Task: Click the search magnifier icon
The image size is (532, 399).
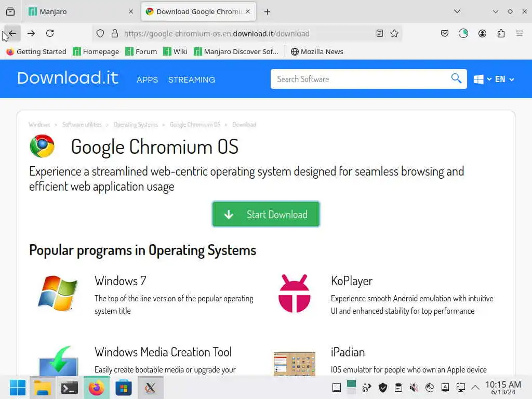Action: (456, 79)
